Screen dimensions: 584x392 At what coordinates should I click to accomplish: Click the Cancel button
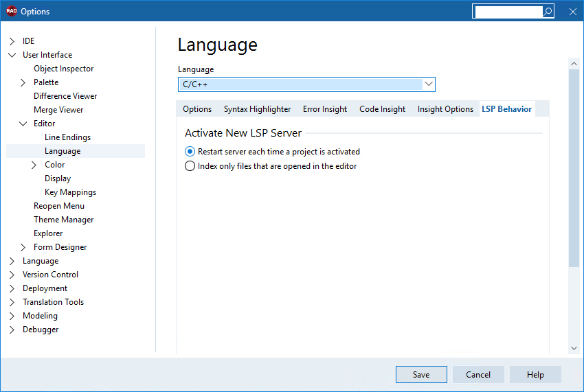[x=478, y=375]
